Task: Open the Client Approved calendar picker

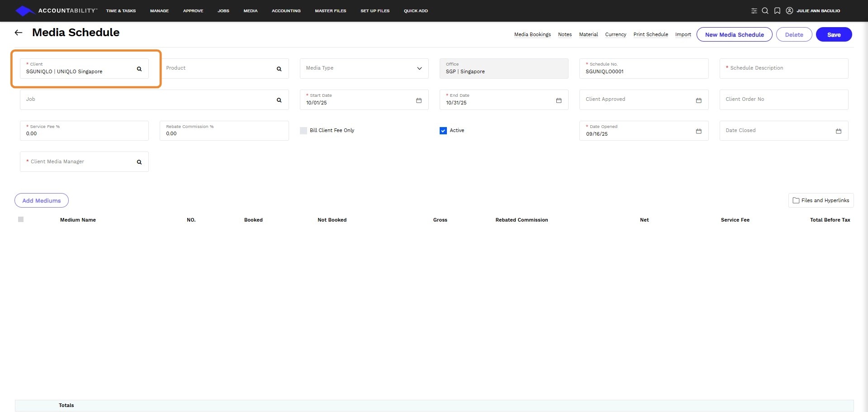Action: pos(699,100)
